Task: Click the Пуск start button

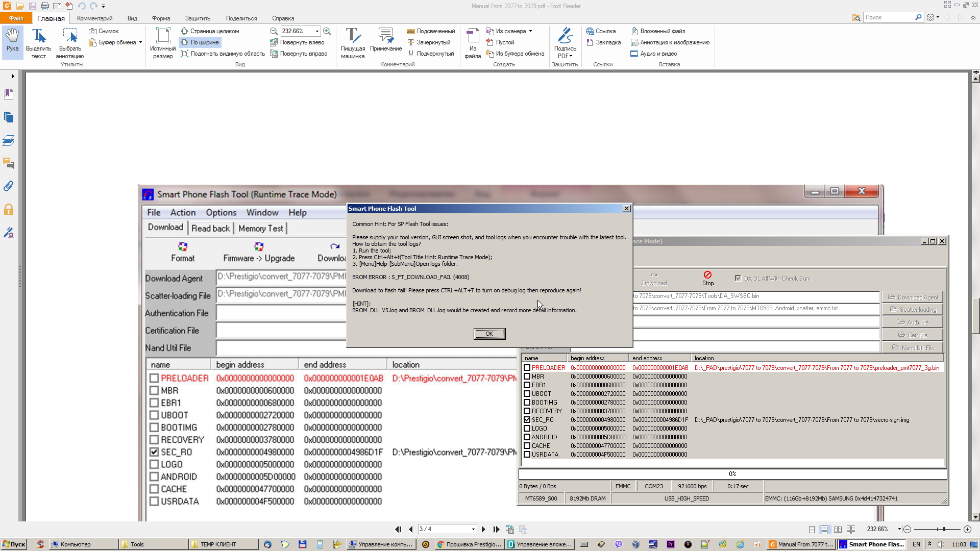Action: [14, 544]
